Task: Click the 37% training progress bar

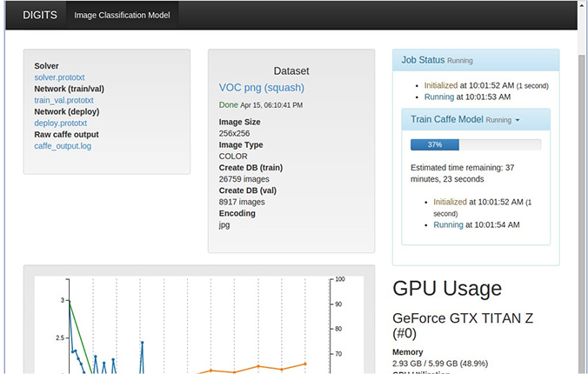Action: pyautogui.click(x=476, y=144)
